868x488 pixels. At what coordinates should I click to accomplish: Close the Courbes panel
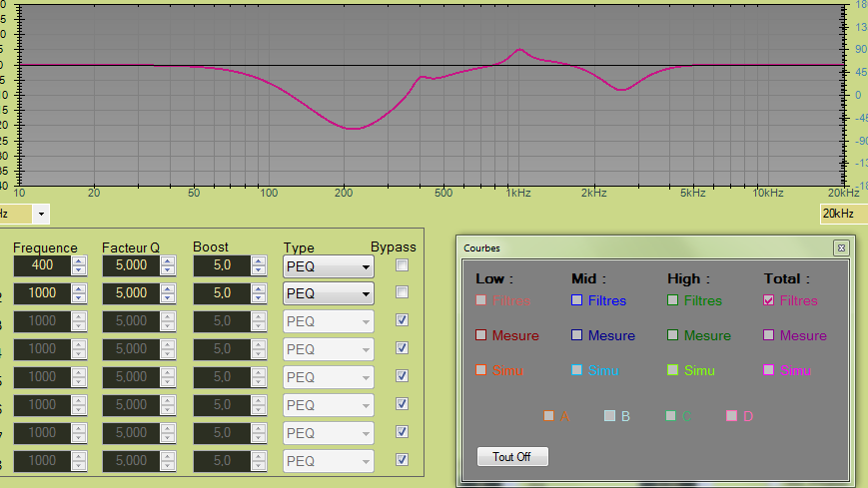pyautogui.click(x=841, y=246)
